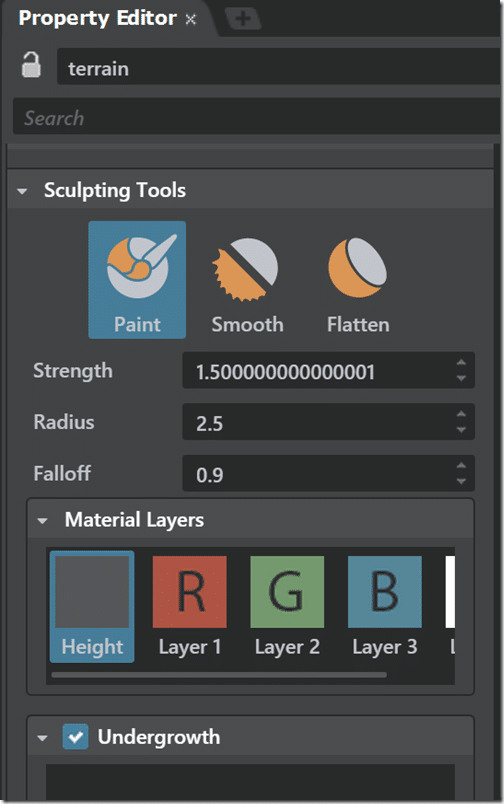Increase Strength with the up arrow

[461, 363]
